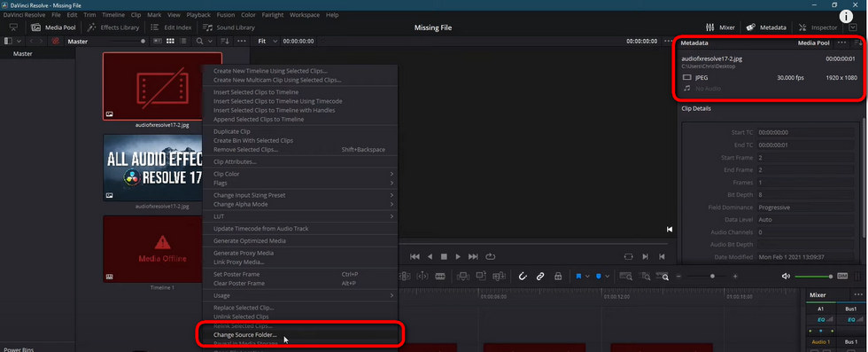Open the Media Pool panel toggle

tap(53, 27)
